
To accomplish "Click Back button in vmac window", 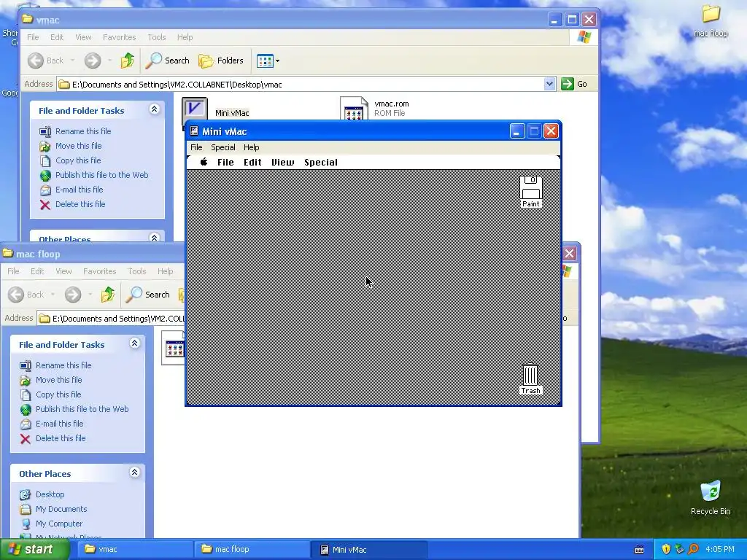I will coord(46,61).
